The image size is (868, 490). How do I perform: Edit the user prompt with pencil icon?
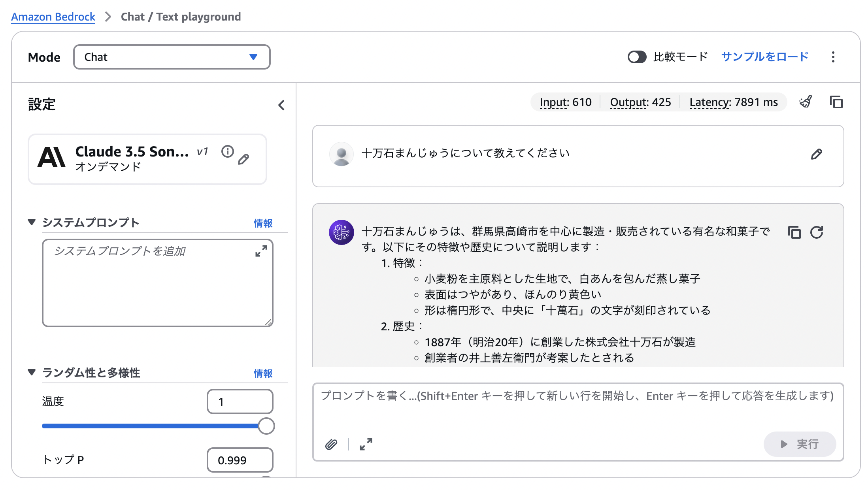point(816,154)
